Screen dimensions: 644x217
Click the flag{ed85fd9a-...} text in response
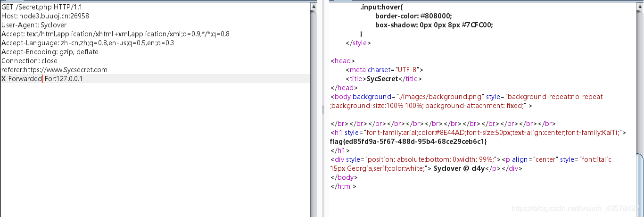[x=408, y=142]
